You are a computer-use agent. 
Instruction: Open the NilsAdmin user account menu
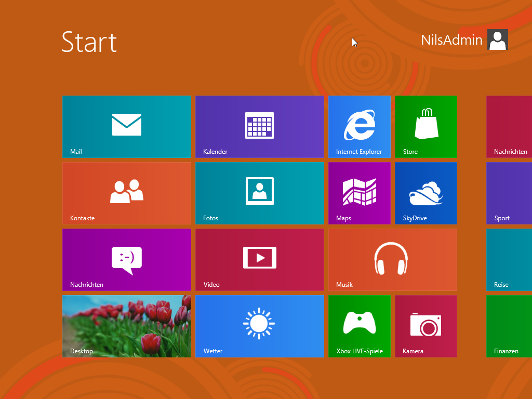pos(464,39)
